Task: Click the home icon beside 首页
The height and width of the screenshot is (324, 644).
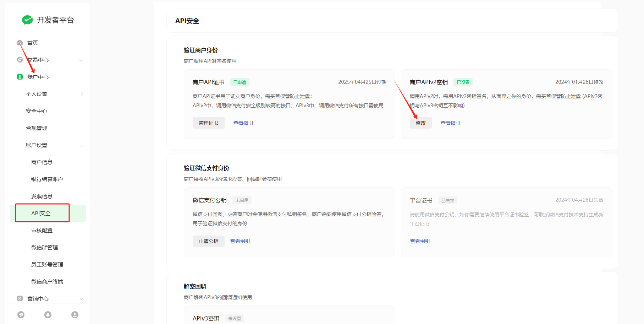Action: coord(20,43)
